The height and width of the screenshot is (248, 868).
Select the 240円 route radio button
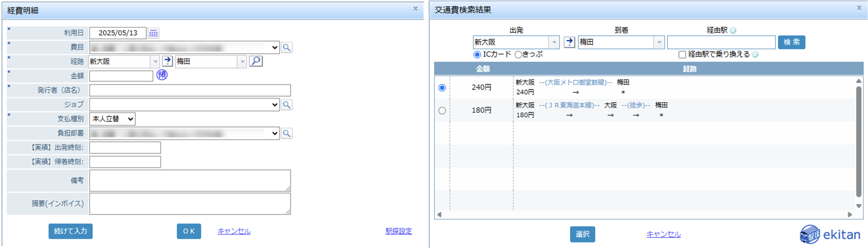tap(442, 88)
